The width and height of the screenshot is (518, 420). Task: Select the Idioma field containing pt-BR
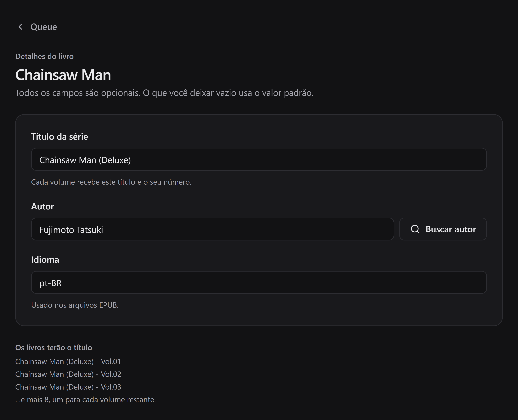[259, 282]
